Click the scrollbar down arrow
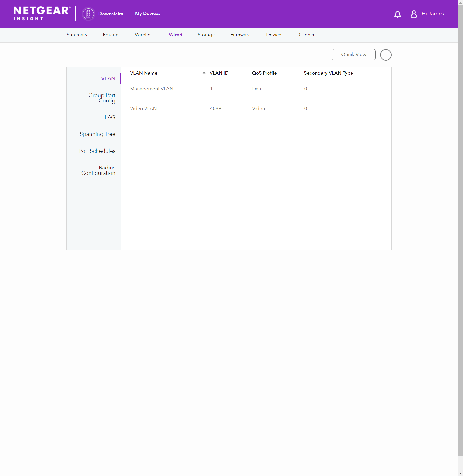Screen dimensions: 463x476 pos(460,473)
